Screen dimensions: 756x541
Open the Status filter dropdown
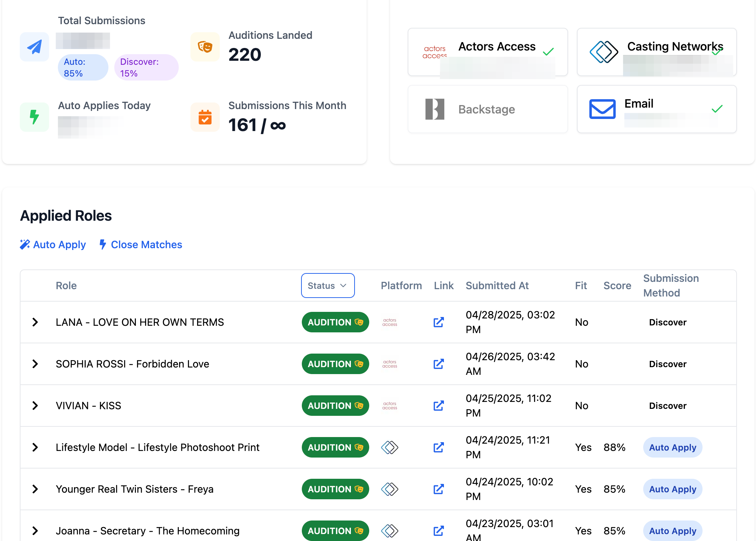click(x=327, y=286)
